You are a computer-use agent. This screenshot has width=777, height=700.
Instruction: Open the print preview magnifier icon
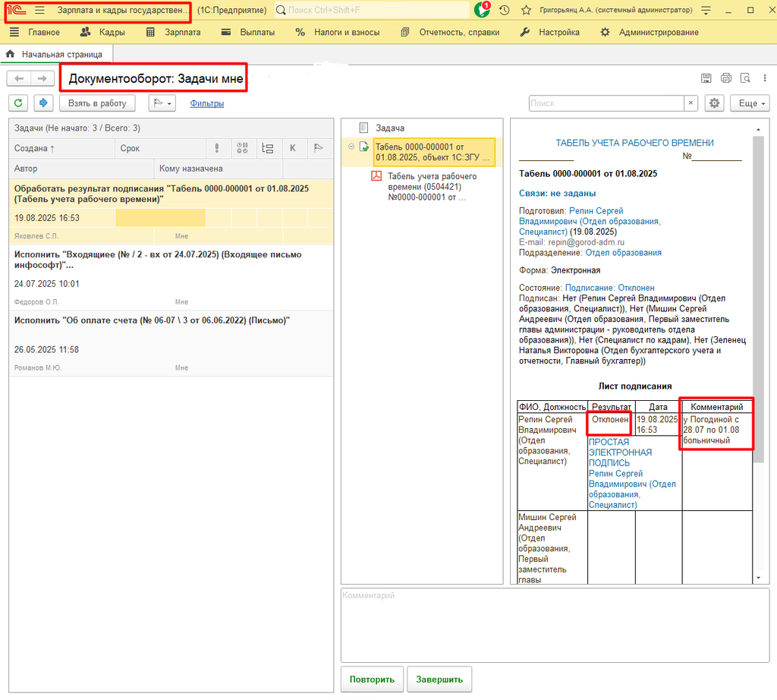coord(745,78)
